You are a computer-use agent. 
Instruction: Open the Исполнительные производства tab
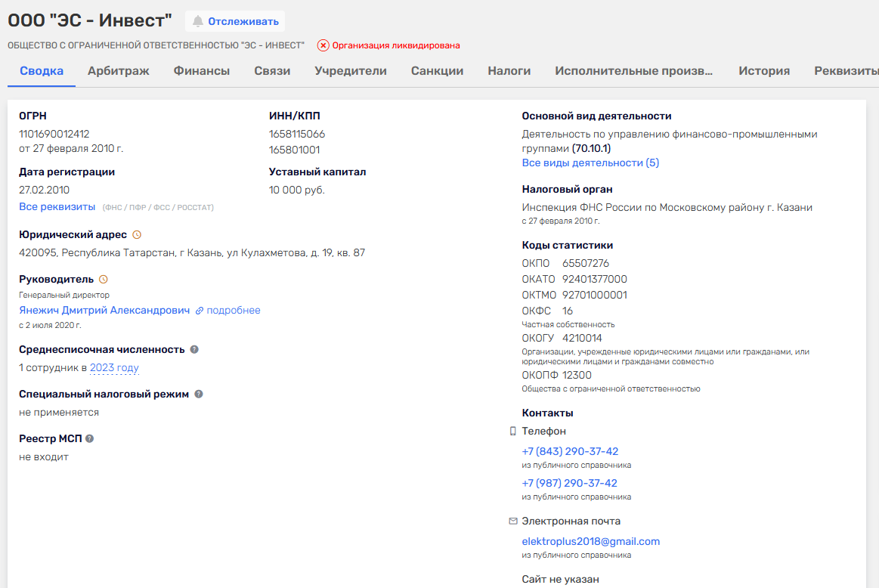pos(633,71)
